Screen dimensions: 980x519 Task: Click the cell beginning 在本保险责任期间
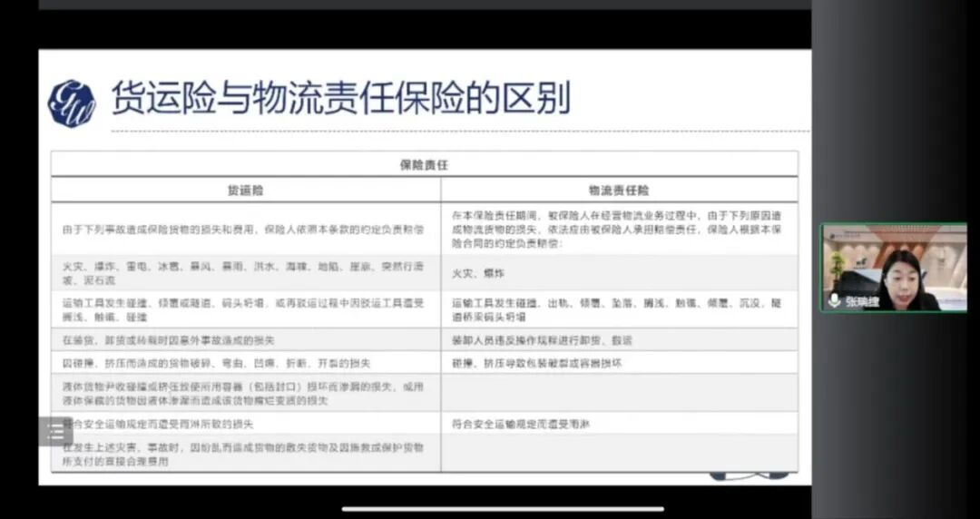coord(619,229)
